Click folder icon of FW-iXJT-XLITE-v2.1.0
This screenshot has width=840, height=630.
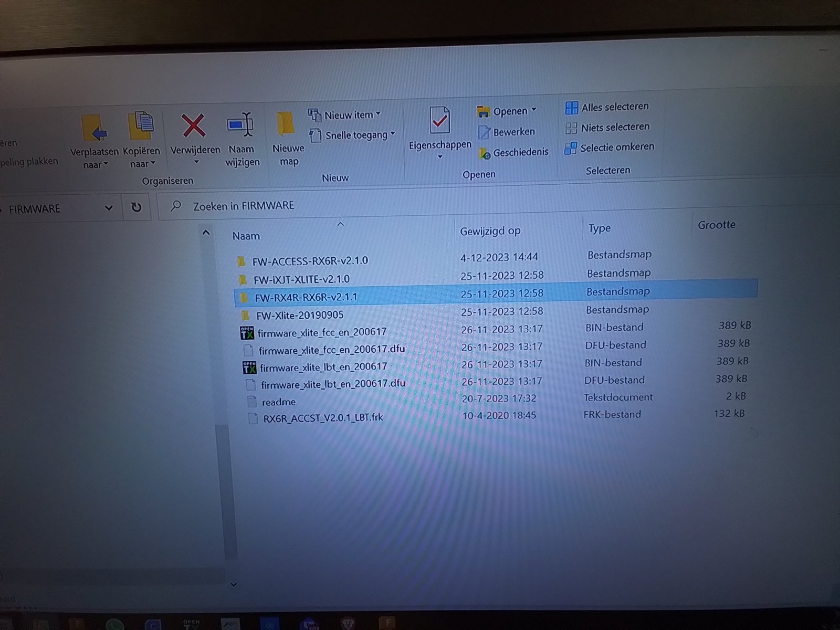(x=243, y=279)
